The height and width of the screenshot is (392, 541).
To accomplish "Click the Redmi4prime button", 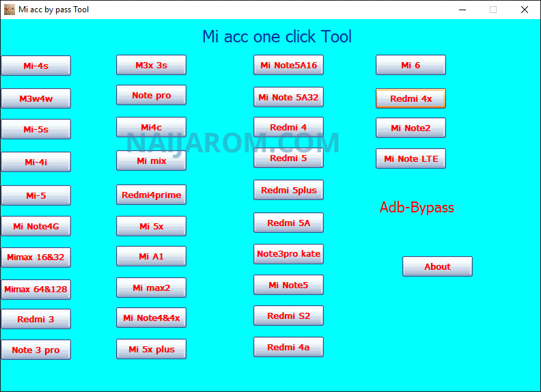I will tap(151, 195).
